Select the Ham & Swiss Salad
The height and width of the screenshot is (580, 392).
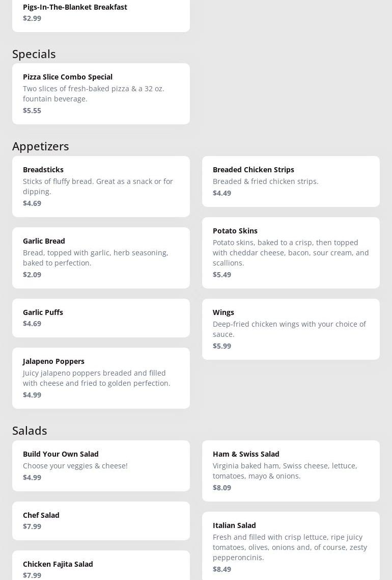coord(291,470)
